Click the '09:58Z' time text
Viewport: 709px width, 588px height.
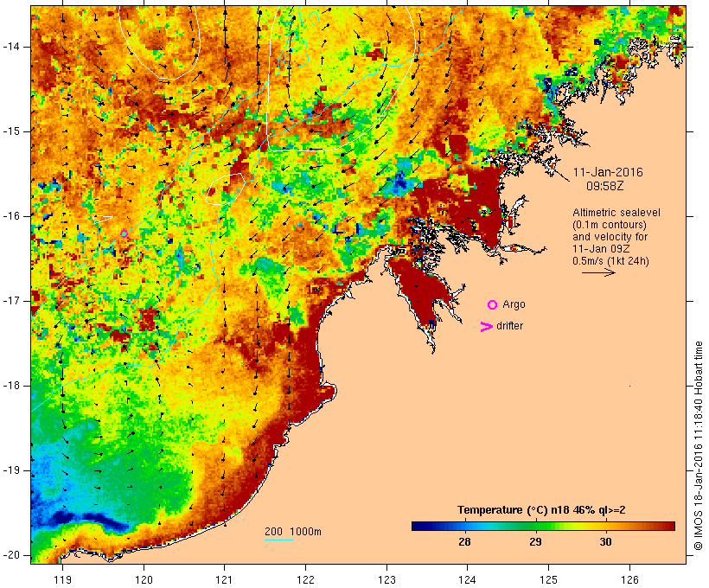tap(605, 186)
